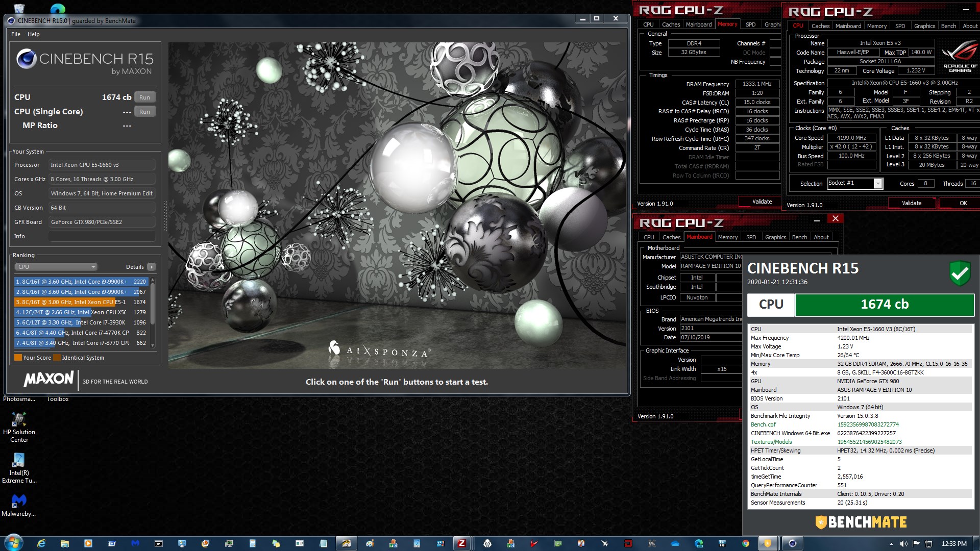
Task: Show hidden system tray icons arrow
Action: point(891,544)
